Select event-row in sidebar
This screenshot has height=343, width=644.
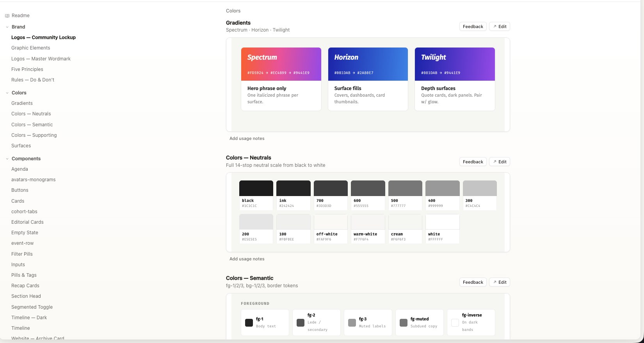tap(23, 243)
